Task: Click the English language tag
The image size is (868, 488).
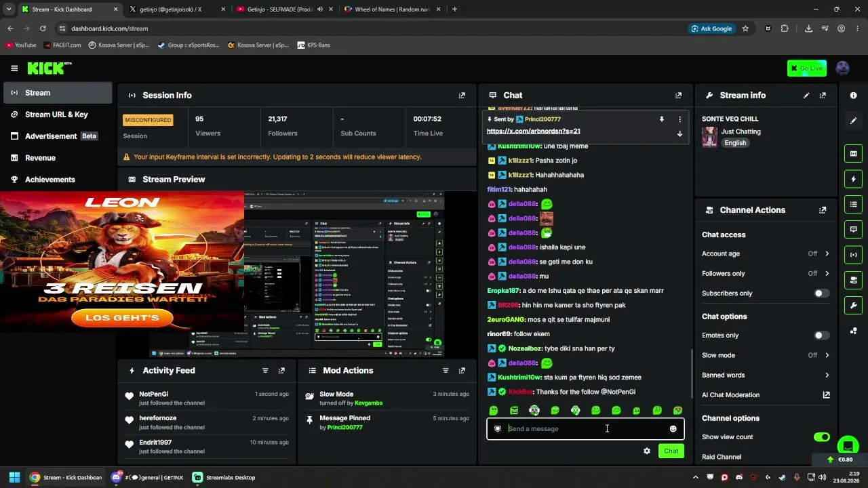Action: point(735,143)
